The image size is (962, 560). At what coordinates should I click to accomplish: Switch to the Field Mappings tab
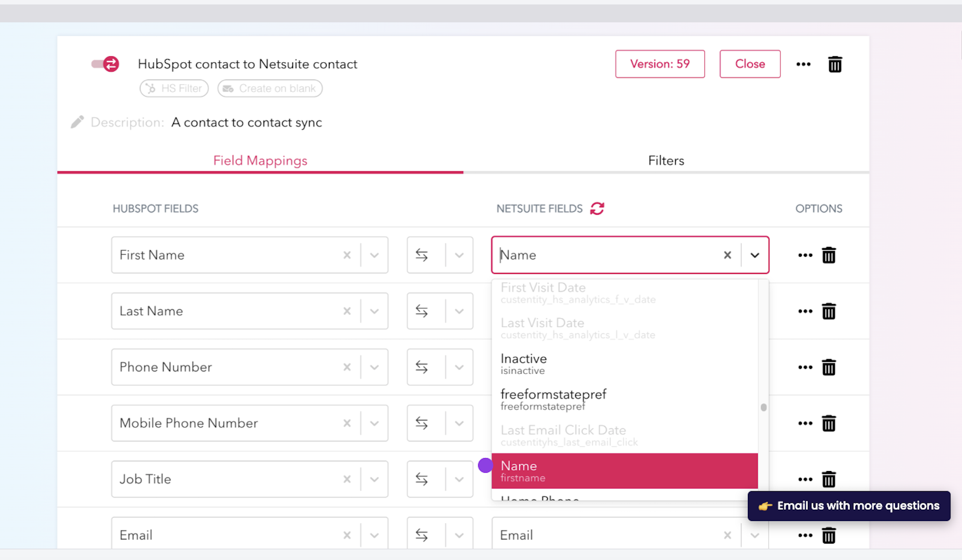[260, 160]
